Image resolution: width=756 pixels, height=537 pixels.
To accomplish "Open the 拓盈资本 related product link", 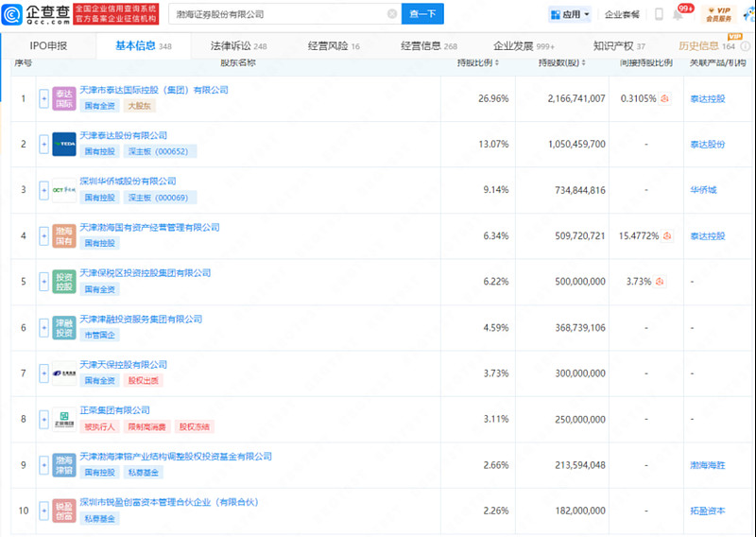I will point(708,511).
